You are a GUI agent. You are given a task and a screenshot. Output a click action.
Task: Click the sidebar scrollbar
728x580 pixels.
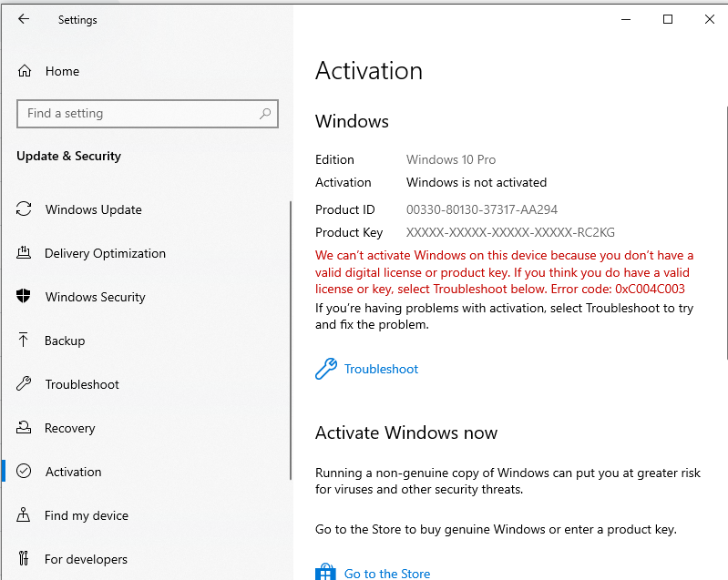(291, 341)
